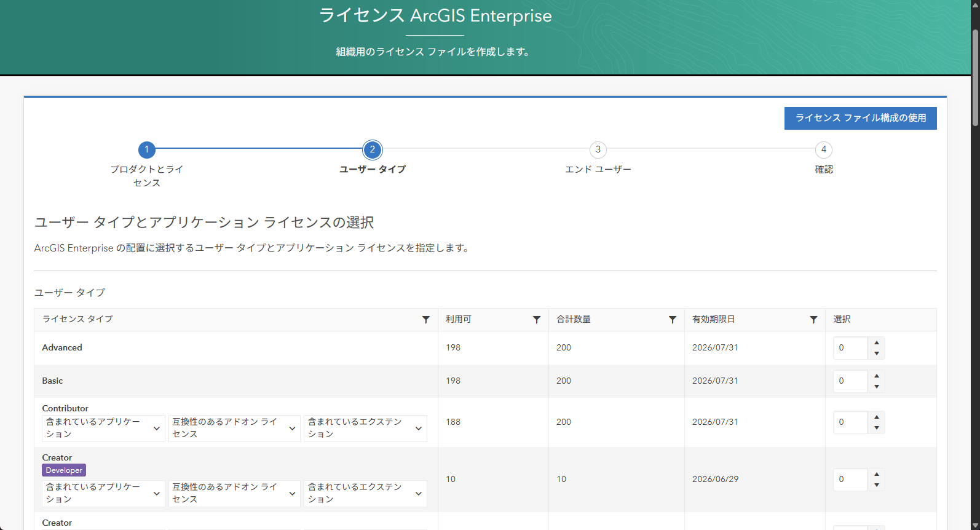Open Contributor 含まれているエクステンション dropdown
The height and width of the screenshot is (530, 980).
pos(365,428)
